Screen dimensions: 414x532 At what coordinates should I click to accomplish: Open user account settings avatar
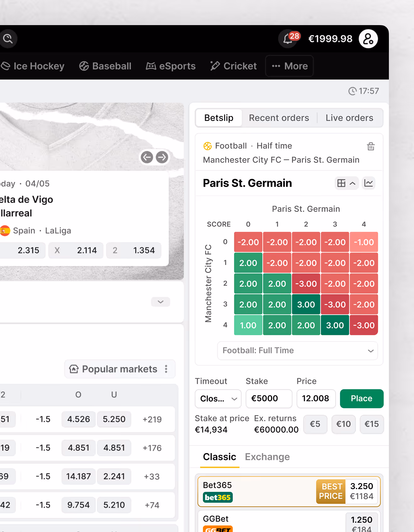pyautogui.click(x=368, y=39)
